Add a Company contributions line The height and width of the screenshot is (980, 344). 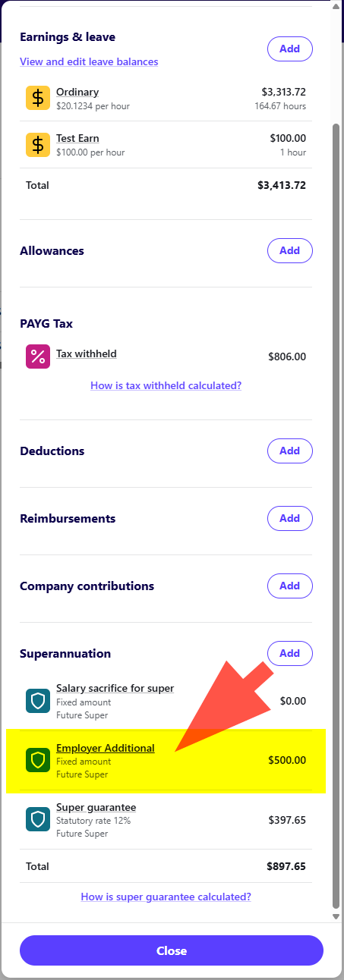point(289,586)
